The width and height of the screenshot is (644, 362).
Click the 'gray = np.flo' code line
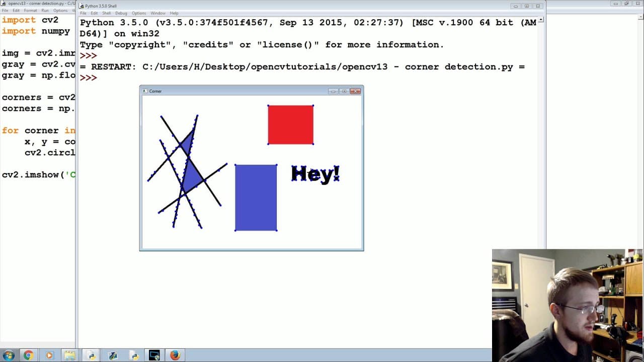point(38,75)
